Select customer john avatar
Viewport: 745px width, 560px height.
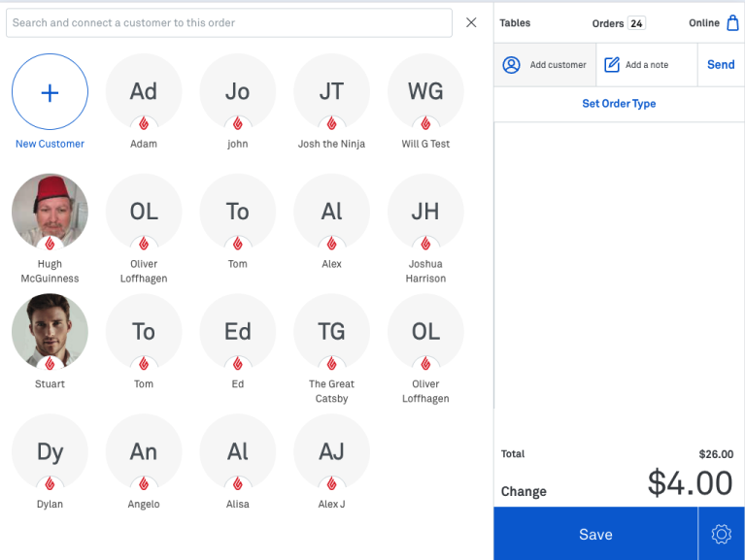(238, 92)
